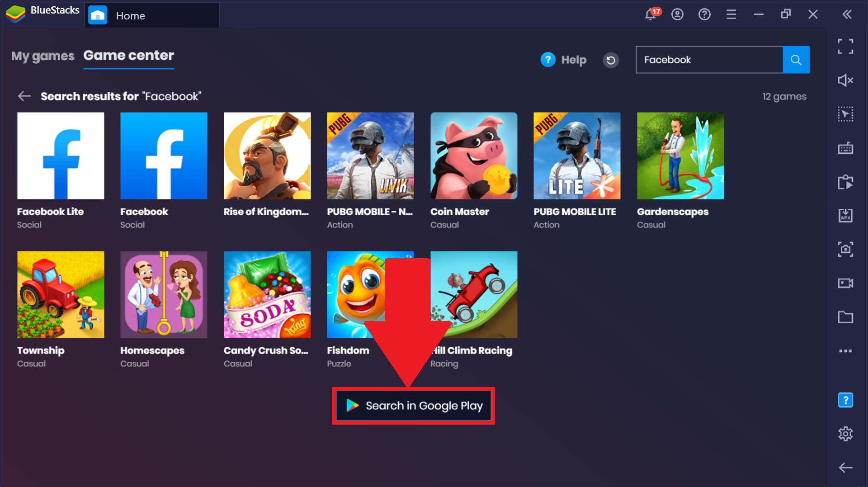The height and width of the screenshot is (487, 868).
Task: Click the Township title text
Action: point(41,351)
